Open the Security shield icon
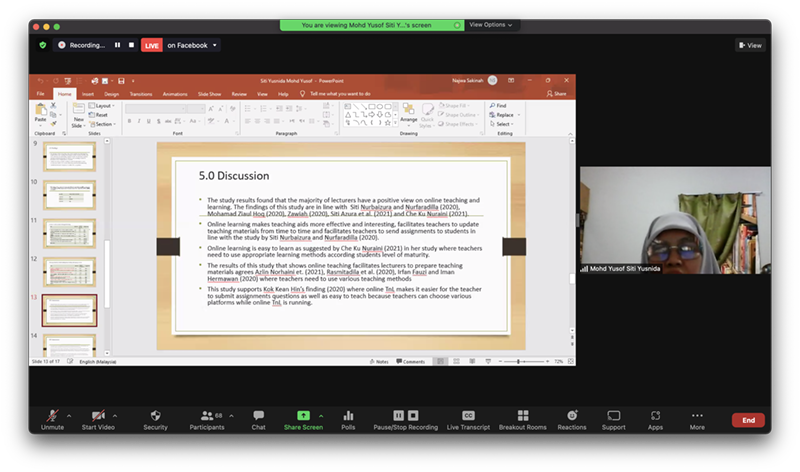Screen dimensions: 800x472 click(155, 415)
